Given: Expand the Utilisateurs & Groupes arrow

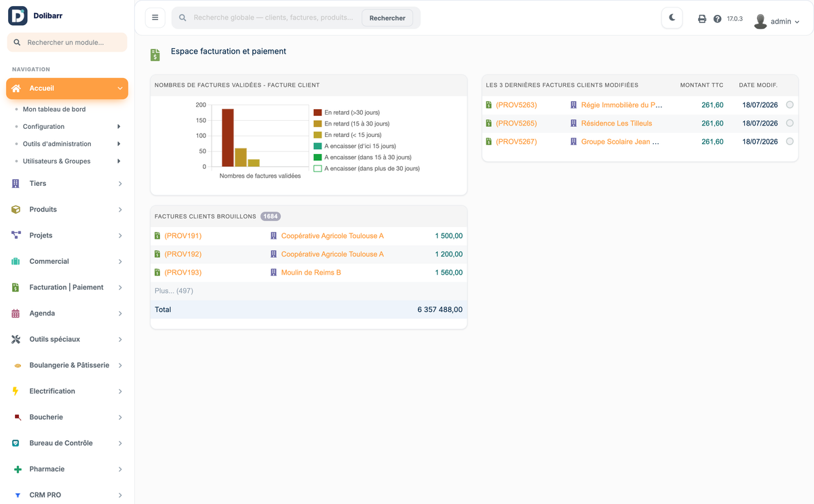Looking at the screenshot, I should (119, 161).
